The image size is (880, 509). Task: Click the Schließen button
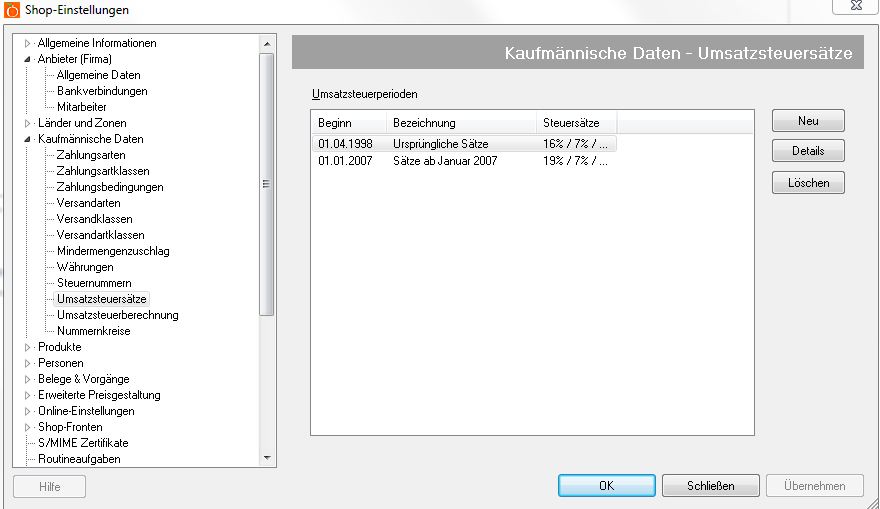point(710,486)
